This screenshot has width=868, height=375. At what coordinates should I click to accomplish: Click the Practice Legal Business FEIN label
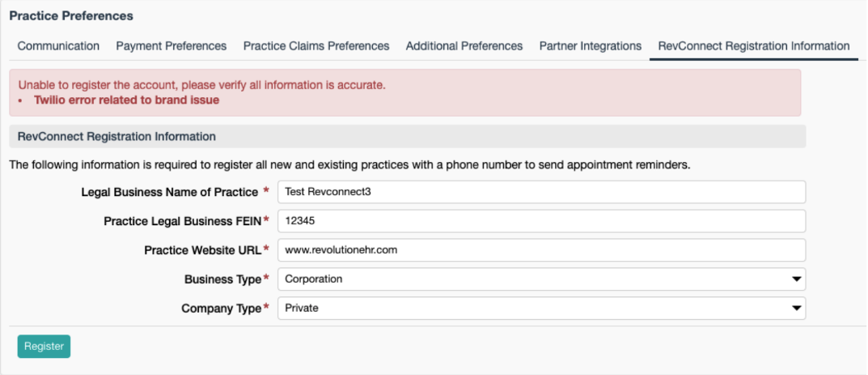(x=182, y=221)
